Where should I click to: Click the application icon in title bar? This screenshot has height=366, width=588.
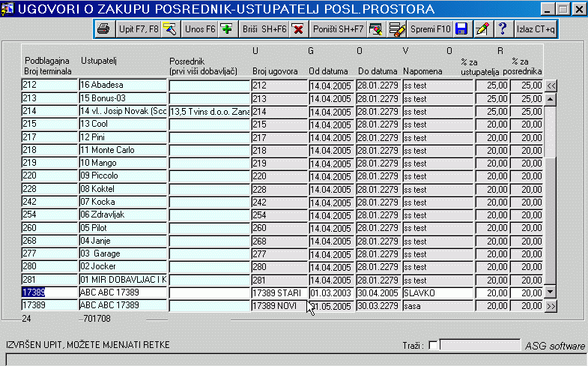7,9
